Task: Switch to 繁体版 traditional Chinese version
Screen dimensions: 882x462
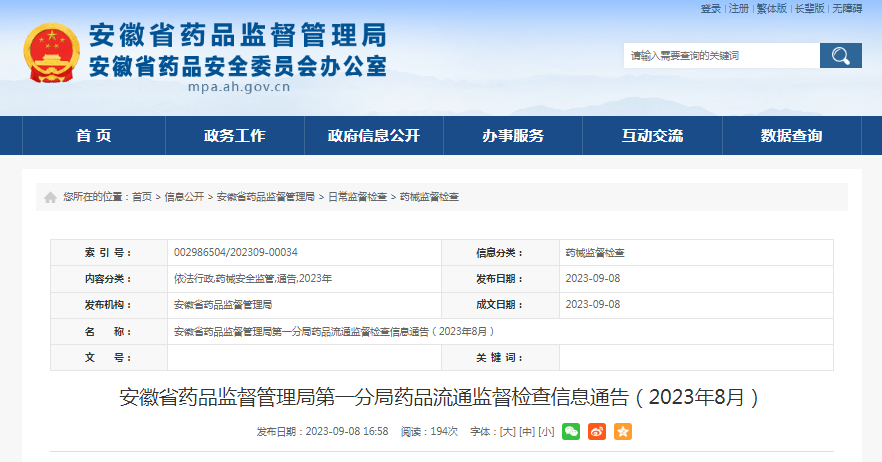Action: 772,9
